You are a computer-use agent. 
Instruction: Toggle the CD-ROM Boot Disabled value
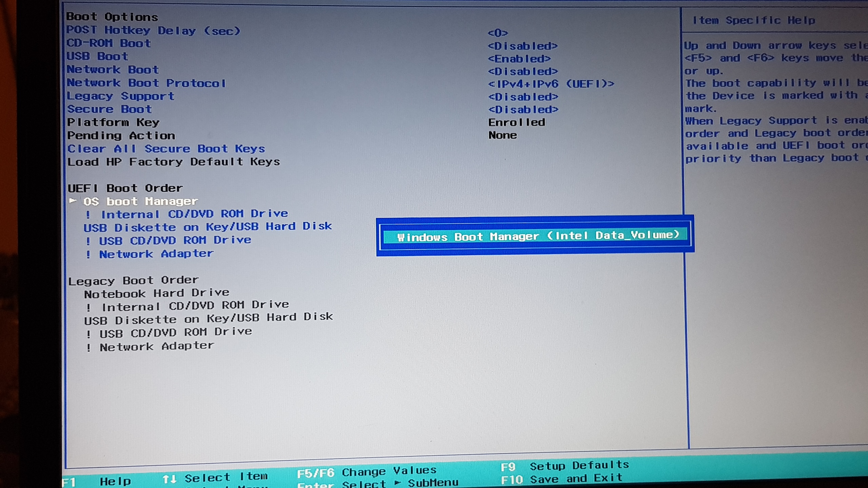pyautogui.click(x=522, y=46)
